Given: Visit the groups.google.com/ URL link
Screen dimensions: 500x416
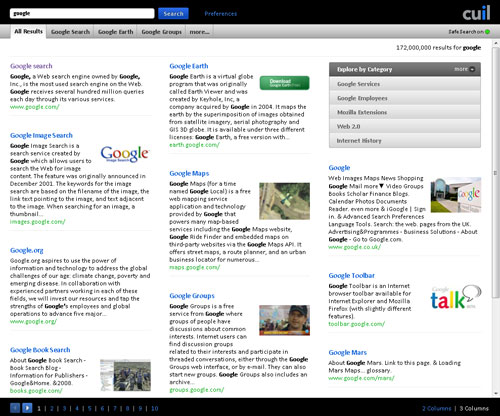Looking at the screenshot, I should (197, 390).
